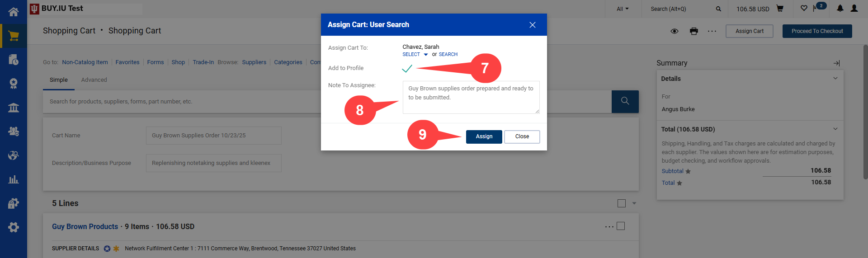The width and height of the screenshot is (868, 258).
Task: Open the shopping cart sidebar icon
Action: 14,36
